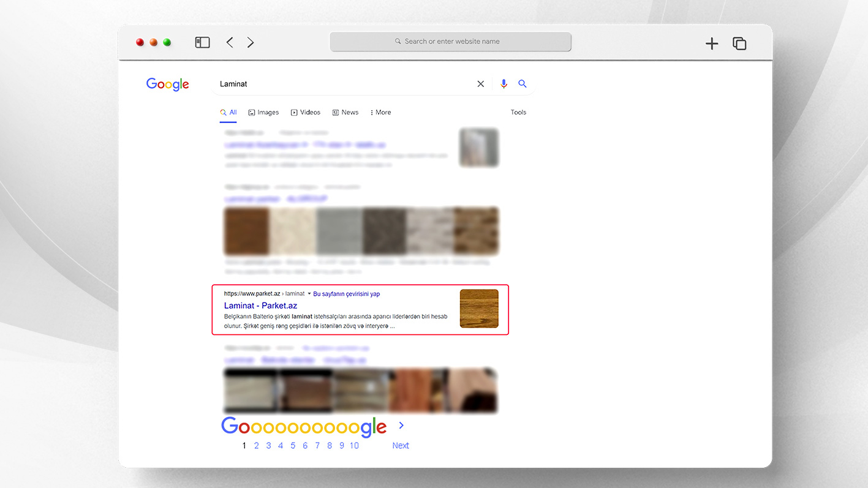The width and height of the screenshot is (868, 488).
Task: Click the sidebar toggle icon
Action: point(202,42)
